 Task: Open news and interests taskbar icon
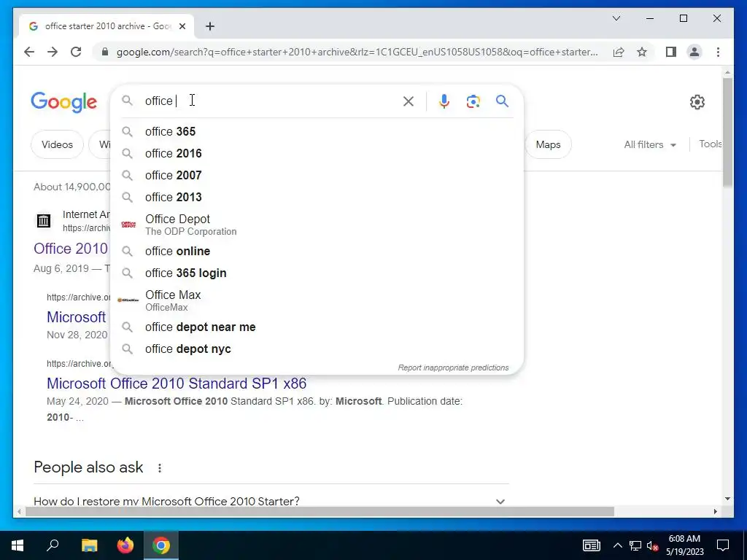click(x=591, y=545)
